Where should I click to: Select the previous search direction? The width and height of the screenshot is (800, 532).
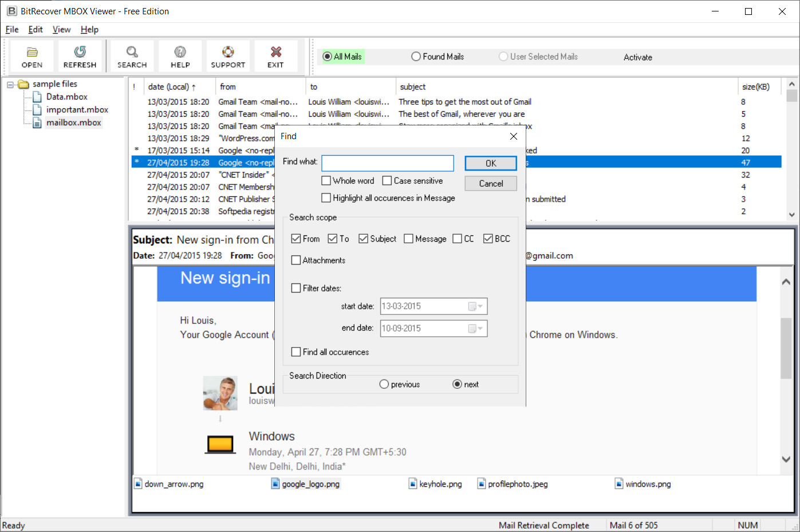[384, 384]
